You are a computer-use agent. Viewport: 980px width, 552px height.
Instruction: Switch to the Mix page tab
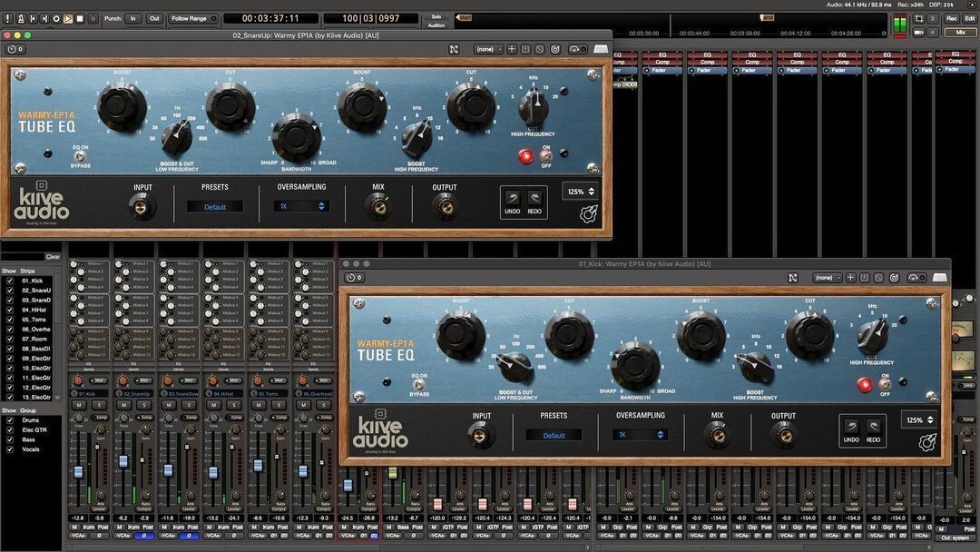pyautogui.click(x=960, y=32)
